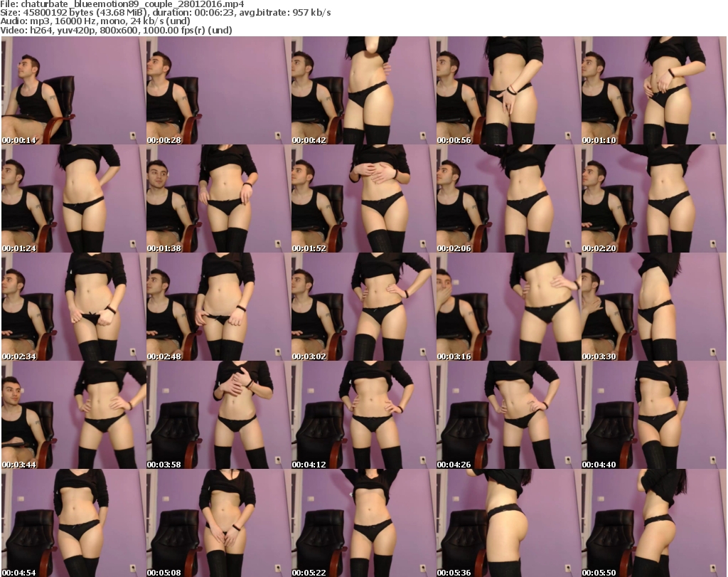
Task: Click the frame stamped 00:03:16
Action: 508,307
